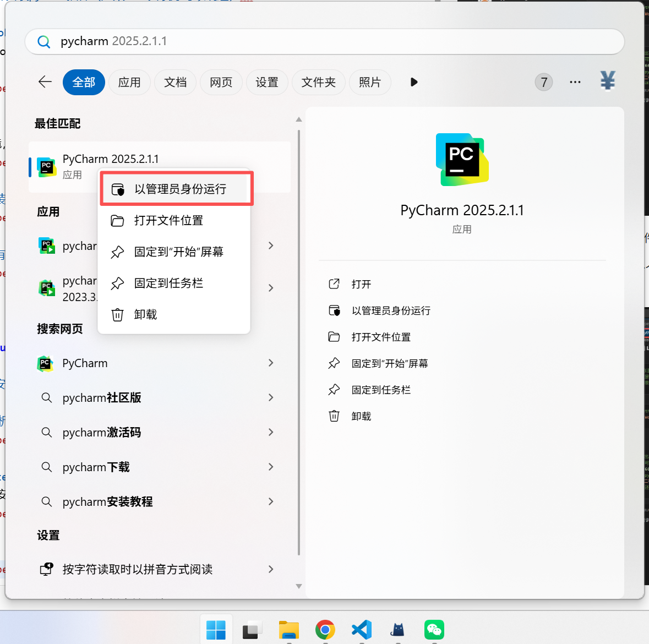The height and width of the screenshot is (644, 649).
Task: Switch to the 应用 filter tab
Action: point(129,82)
